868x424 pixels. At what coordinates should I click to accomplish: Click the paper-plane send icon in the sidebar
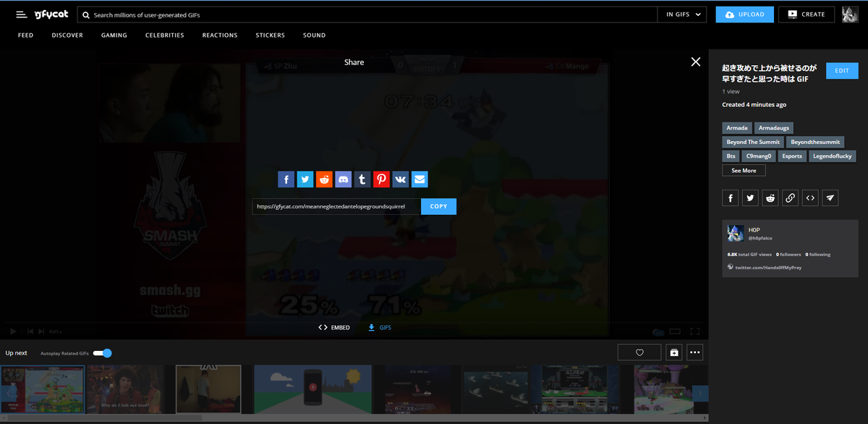click(830, 198)
